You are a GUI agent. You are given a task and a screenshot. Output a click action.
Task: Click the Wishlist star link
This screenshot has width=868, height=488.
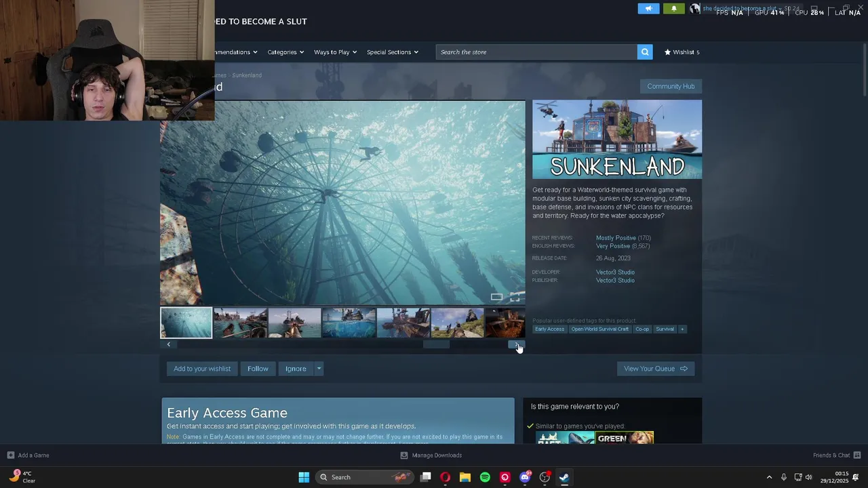pos(682,52)
